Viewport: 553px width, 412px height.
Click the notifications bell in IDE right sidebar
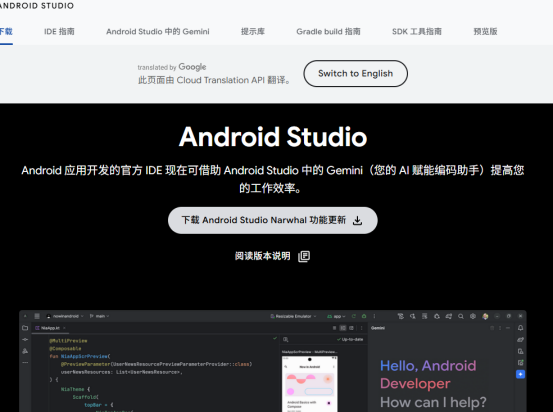coord(521,328)
